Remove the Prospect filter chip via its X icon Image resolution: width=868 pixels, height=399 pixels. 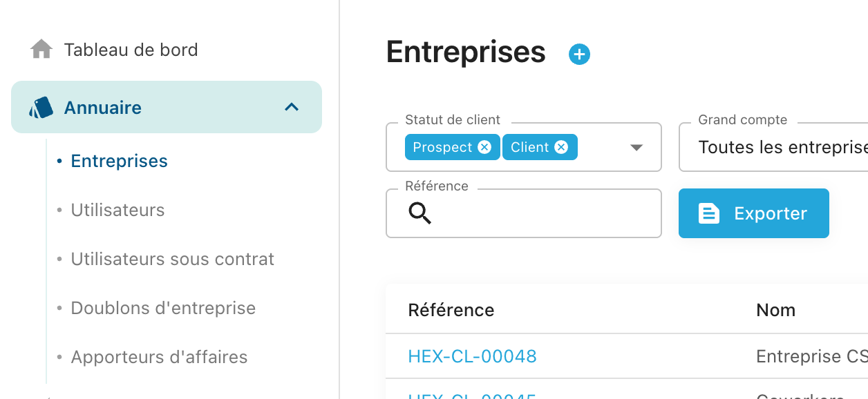click(484, 146)
